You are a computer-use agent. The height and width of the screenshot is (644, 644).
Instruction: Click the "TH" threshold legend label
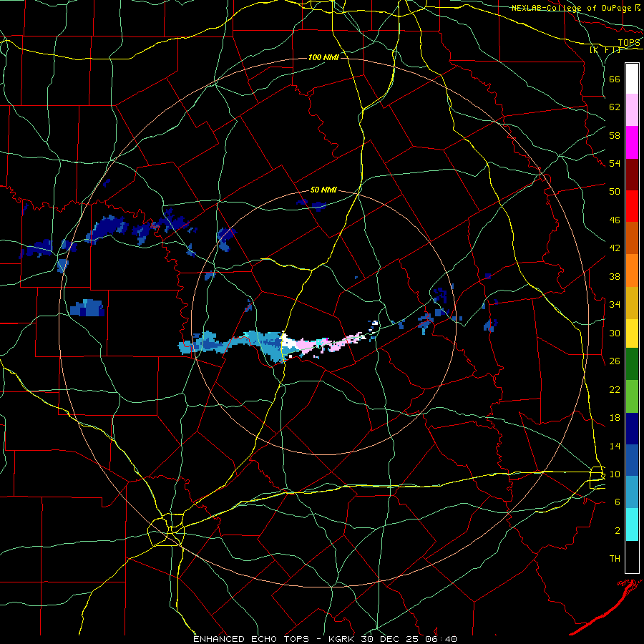point(615,559)
